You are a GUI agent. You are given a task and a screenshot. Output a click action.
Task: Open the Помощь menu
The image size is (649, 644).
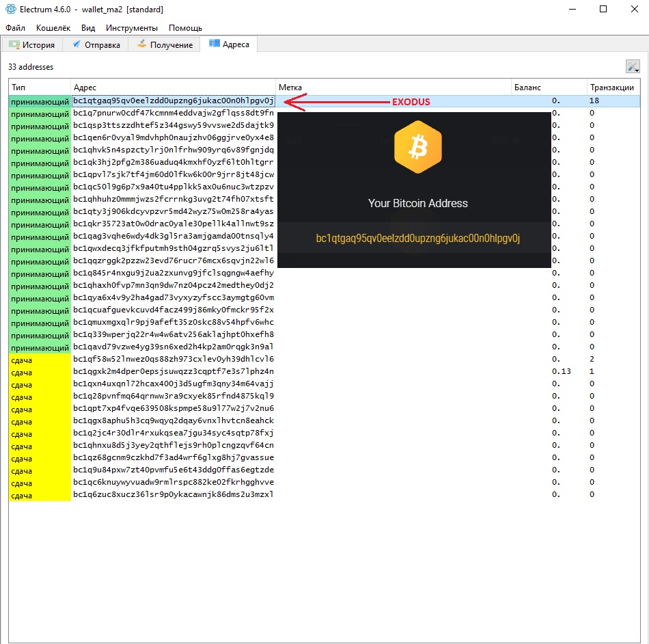click(185, 28)
